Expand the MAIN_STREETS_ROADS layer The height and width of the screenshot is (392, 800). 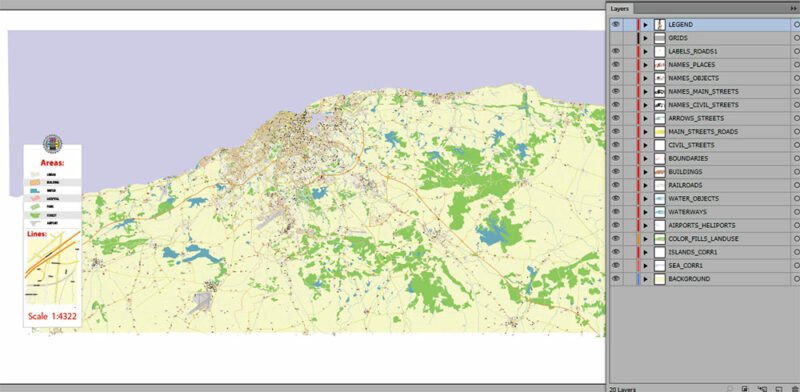click(x=645, y=132)
